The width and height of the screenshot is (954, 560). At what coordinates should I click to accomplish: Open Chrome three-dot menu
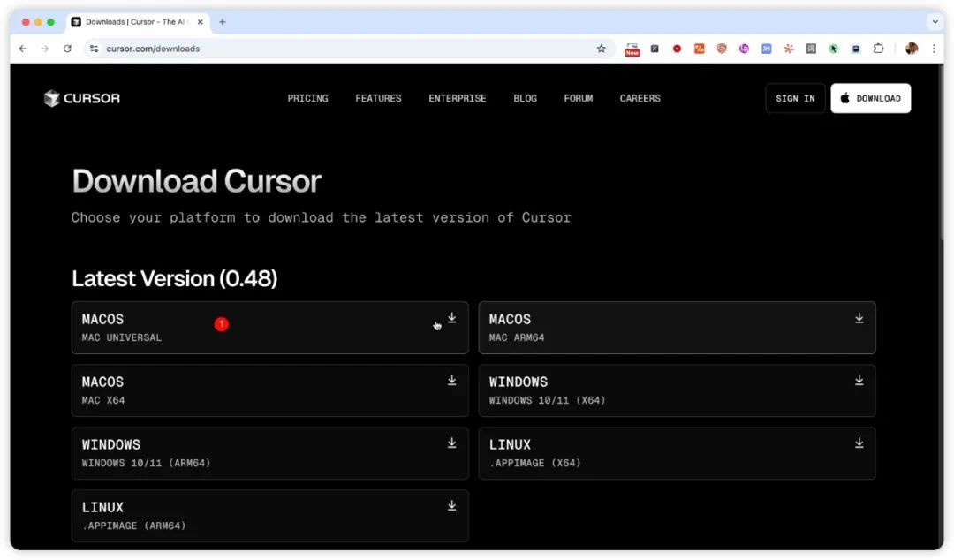[x=934, y=49]
